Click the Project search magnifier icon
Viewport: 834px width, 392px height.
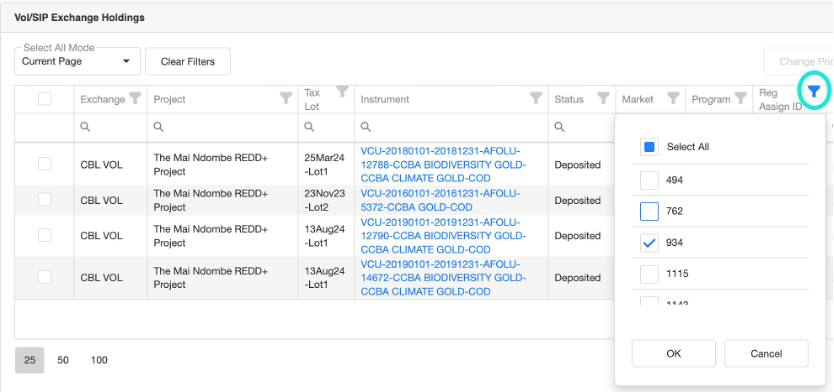[x=159, y=127]
